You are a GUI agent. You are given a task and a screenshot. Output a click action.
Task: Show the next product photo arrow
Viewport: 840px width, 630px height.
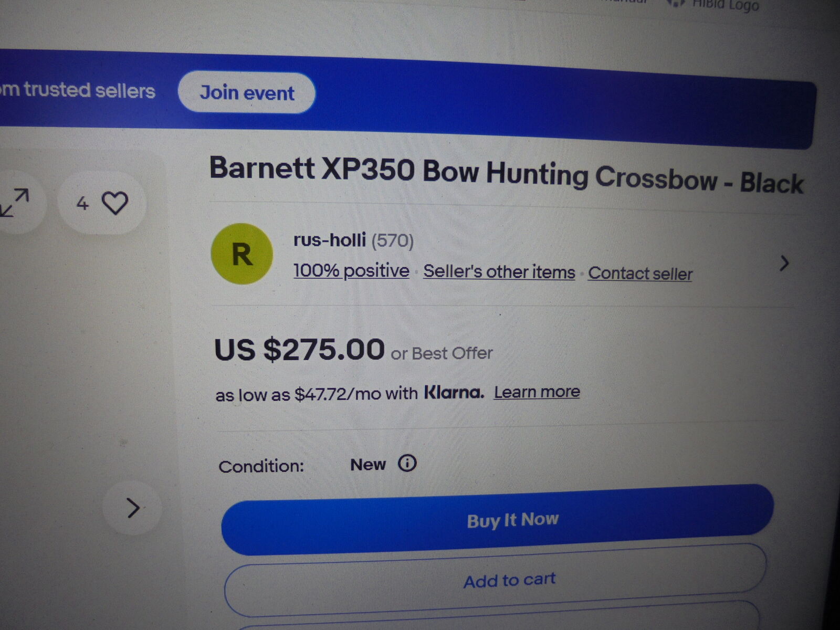pos(133,508)
